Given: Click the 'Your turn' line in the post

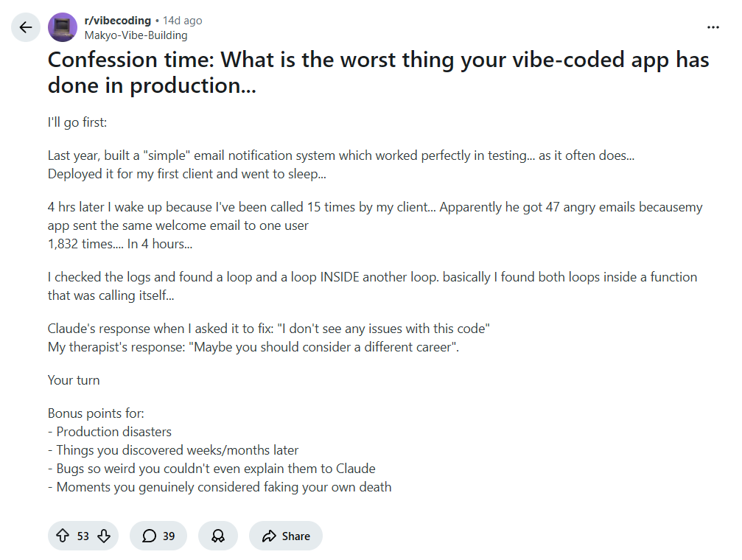Looking at the screenshot, I should pos(74,380).
